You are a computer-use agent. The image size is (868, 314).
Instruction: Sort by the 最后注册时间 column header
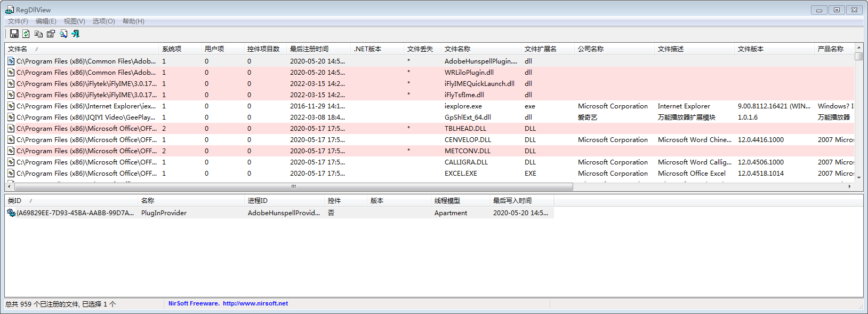tap(309, 49)
